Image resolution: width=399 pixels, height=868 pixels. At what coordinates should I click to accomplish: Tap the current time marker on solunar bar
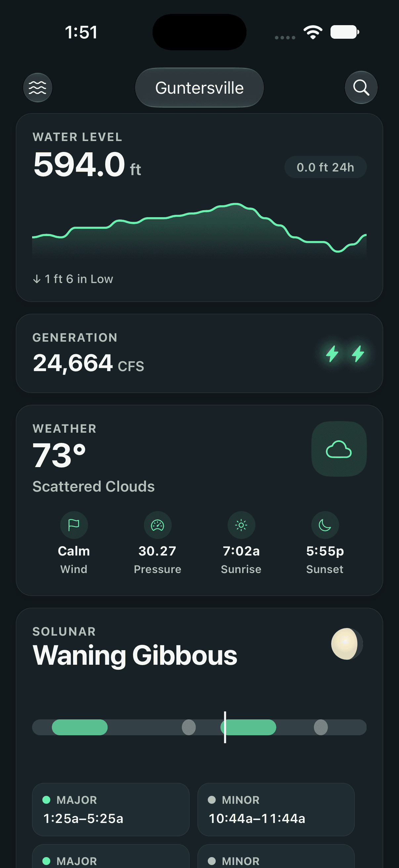pos(225,727)
